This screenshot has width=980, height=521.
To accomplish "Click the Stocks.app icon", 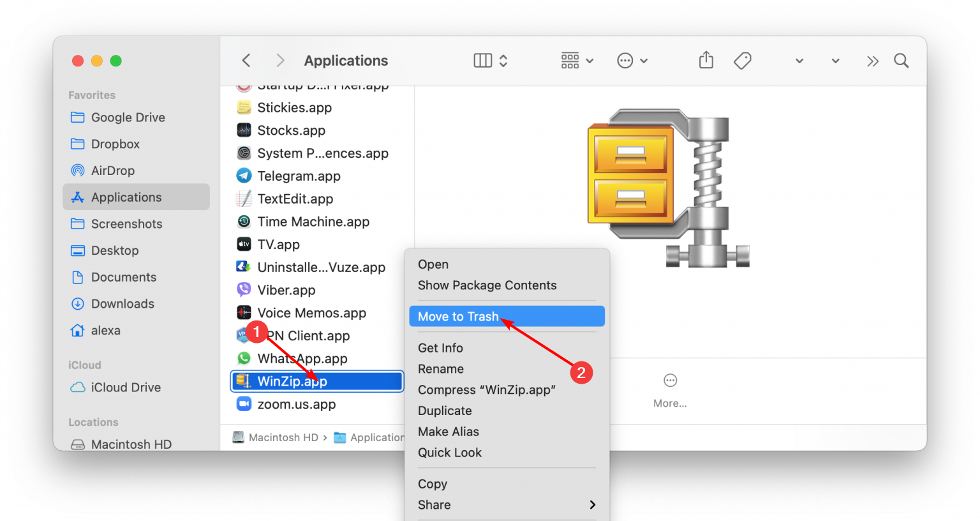I will click(244, 130).
